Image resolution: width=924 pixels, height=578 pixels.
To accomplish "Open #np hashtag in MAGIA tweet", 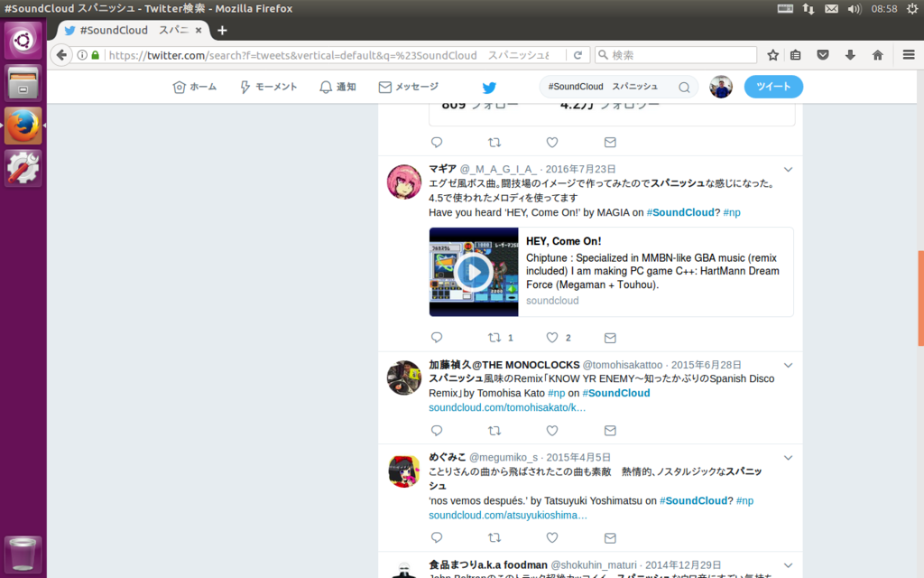I will click(x=732, y=212).
